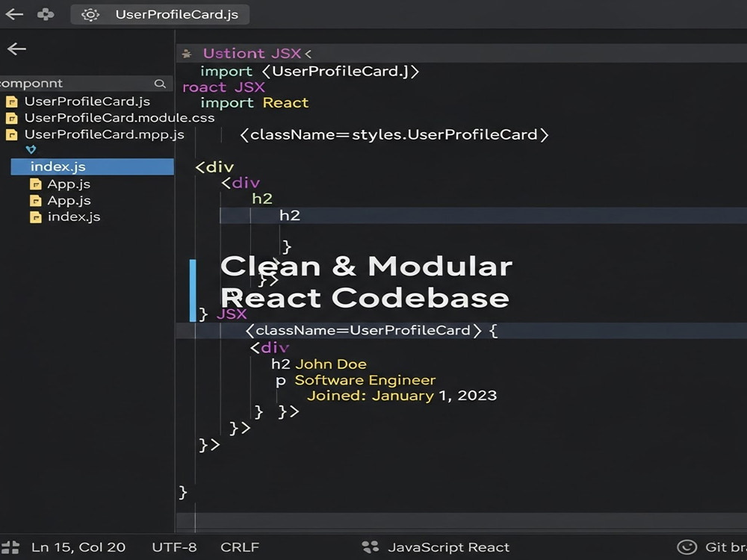Click the Ustiont JSX header
This screenshot has width=747, height=560.
coord(252,53)
